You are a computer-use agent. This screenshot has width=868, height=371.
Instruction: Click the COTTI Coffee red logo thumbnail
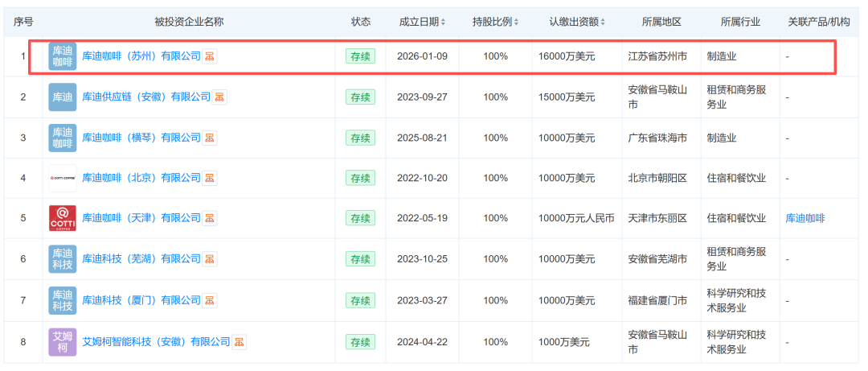(x=63, y=218)
